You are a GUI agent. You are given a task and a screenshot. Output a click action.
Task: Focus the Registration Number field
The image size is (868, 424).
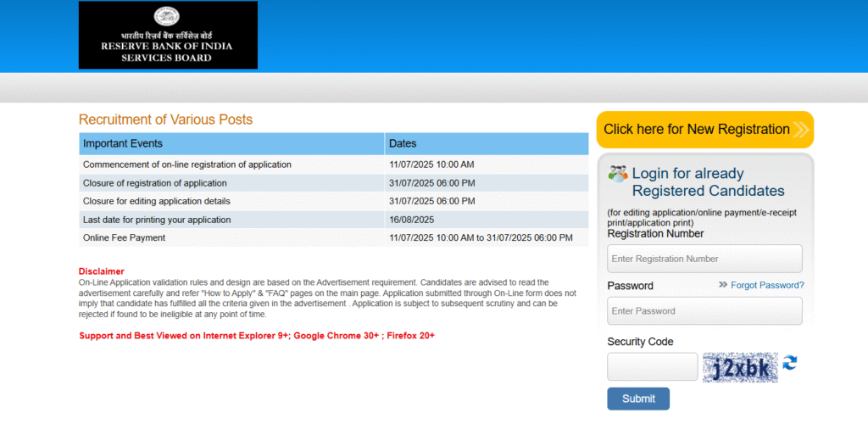[x=704, y=259]
